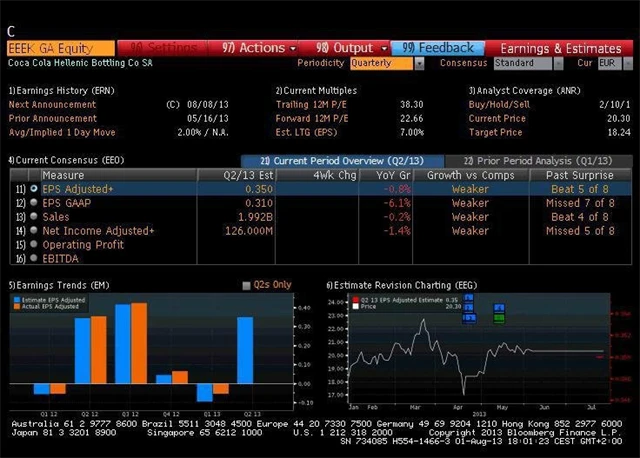The height and width of the screenshot is (458, 640).
Task: Open 5) Earnings Trends (EM) section
Action: click(x=59, y=285)
